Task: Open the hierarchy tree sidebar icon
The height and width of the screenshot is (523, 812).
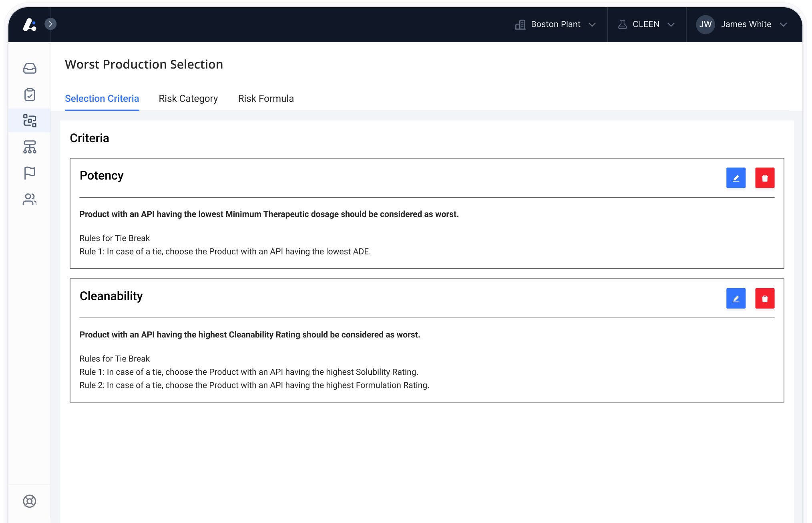Action: pyautogui.click(x=30, y=147)
